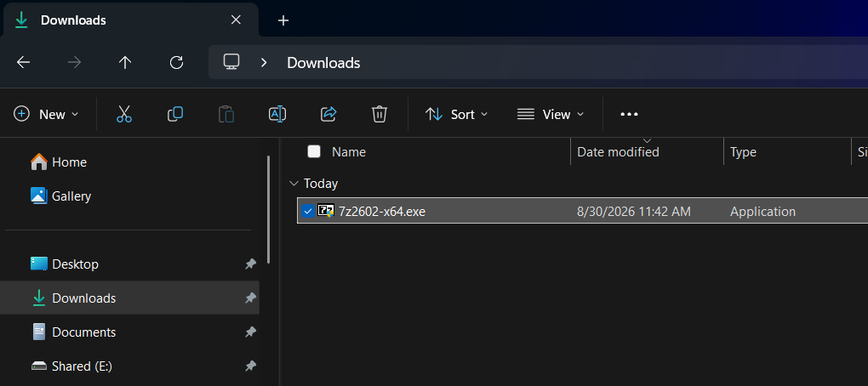Sort by Date modified column header
Viewport: 868px width, 386px height.
point(618,151)
